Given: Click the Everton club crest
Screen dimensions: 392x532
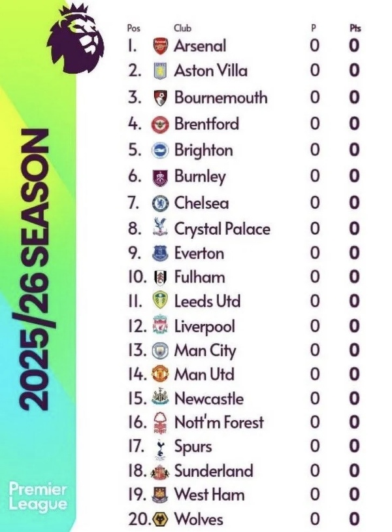Looking at the screenshot, I should 160,254.
